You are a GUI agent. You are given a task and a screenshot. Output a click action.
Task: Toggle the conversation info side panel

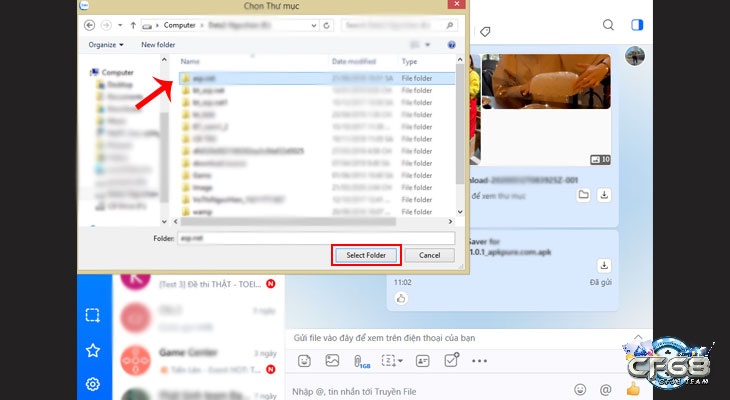637,25
